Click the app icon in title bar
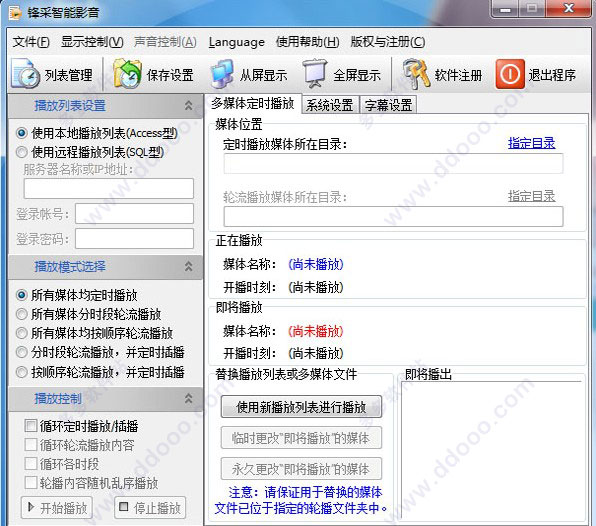 [15, 13]
